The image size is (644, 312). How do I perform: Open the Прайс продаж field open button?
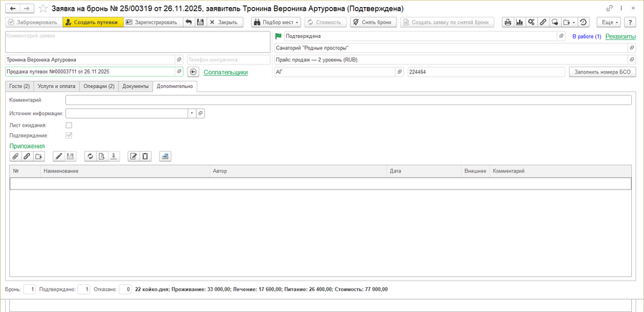(x=632, y=60)
